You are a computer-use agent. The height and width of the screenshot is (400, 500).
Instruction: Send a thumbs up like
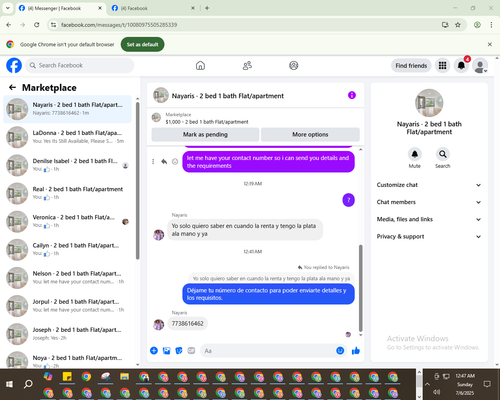point(356,350)
